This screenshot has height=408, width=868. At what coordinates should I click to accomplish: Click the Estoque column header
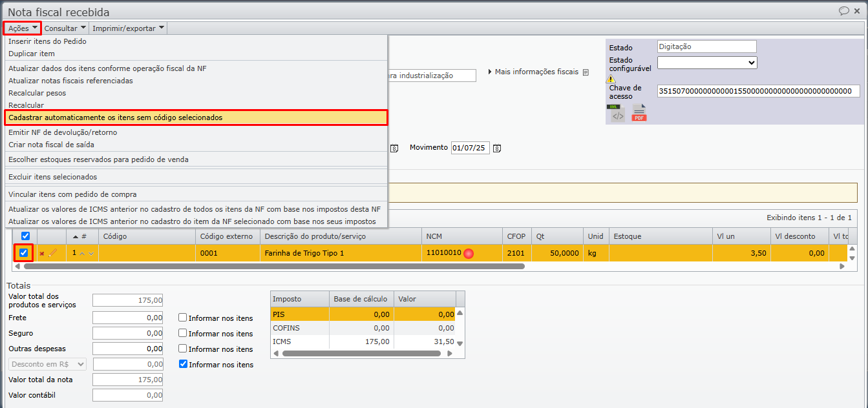point(661,236)
